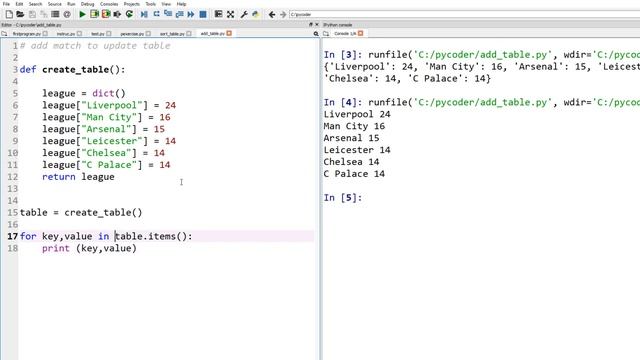Click 'Liverpool 24' console output line
The width and height of the screenshot is (640, 360).
[357, 114]
